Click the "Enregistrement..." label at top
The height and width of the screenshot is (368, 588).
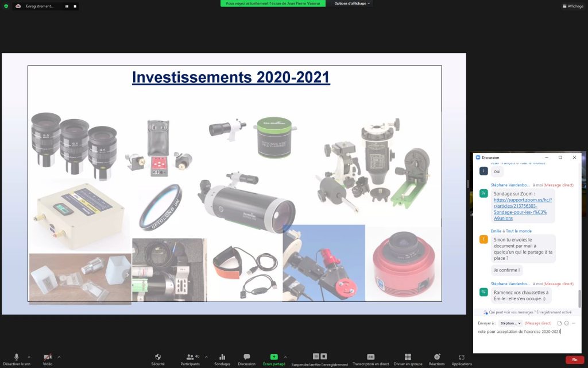coord(40,6)
